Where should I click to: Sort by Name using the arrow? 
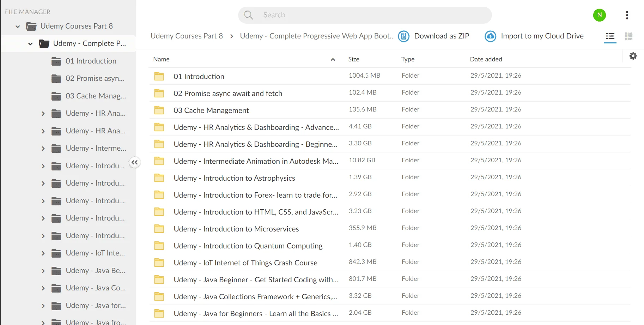[333, 59]
